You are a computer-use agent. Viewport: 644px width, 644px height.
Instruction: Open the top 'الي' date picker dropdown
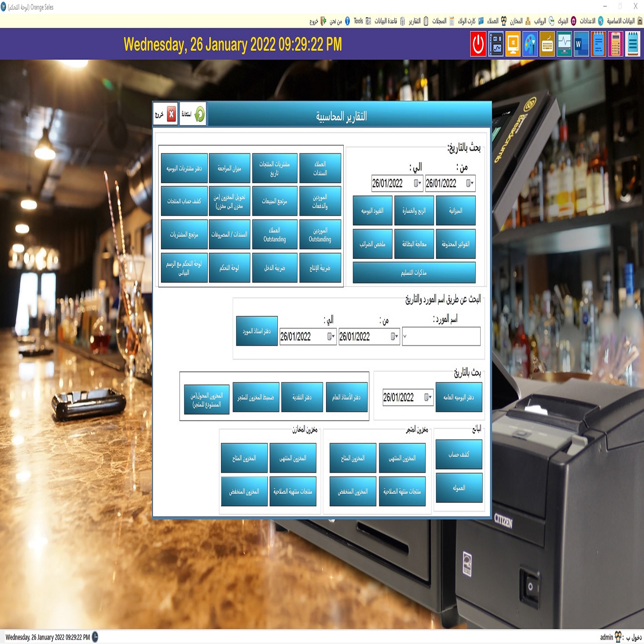pos(417,184)
